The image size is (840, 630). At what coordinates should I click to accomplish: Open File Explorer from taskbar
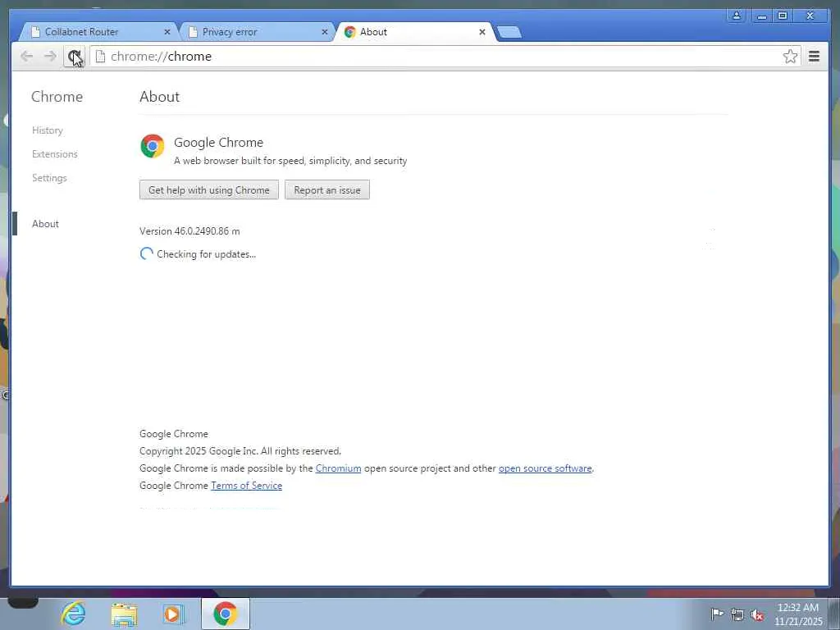point(125,614)
